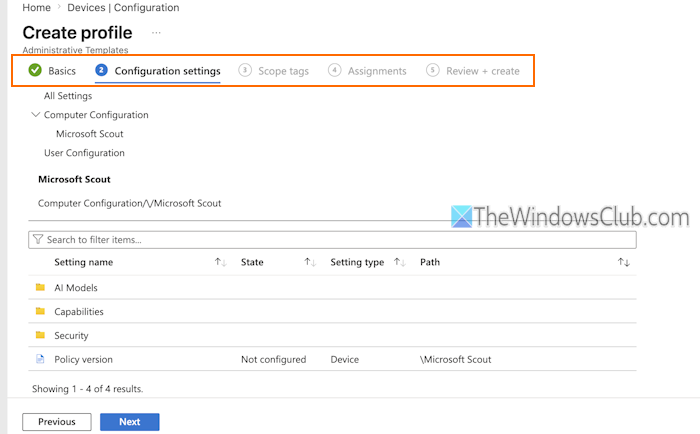
Task: Click the step 3 circle icon
Action: point(245,70)
